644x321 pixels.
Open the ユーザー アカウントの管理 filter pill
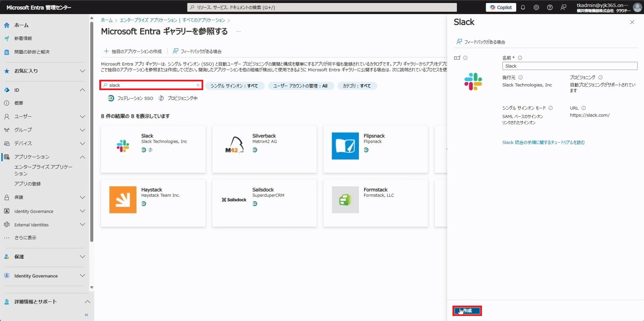point(301,86)
